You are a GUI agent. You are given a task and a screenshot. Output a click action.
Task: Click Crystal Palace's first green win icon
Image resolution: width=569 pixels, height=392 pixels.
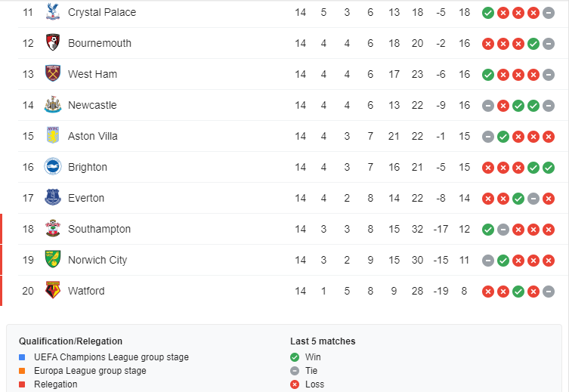[488, 12]
